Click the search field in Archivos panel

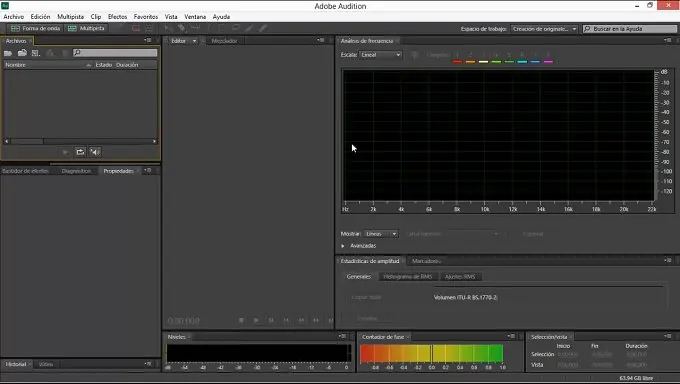(115, 53)
